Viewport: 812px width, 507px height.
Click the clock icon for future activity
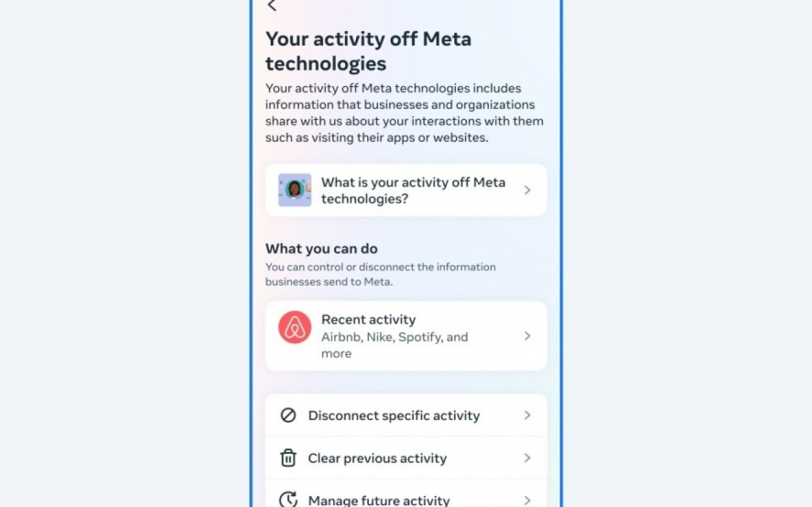point(288,500)
